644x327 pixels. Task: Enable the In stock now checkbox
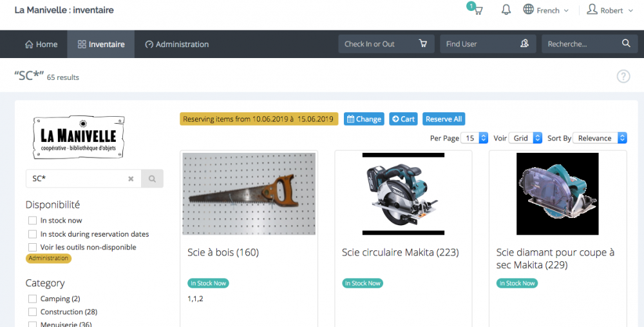(32, 221)
